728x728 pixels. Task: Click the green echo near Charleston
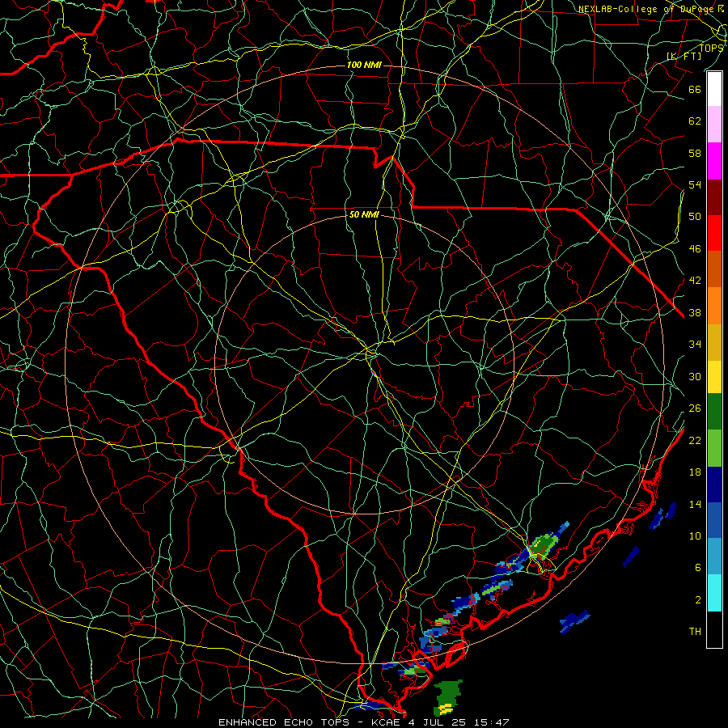(x=543, y=544)
